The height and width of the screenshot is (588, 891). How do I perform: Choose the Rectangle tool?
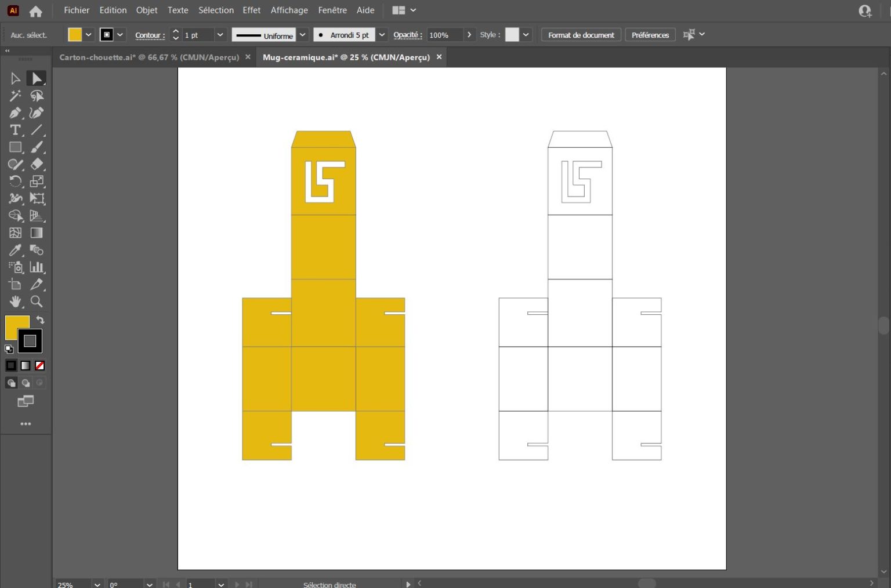pyautogui.click(x=15, y=147)
